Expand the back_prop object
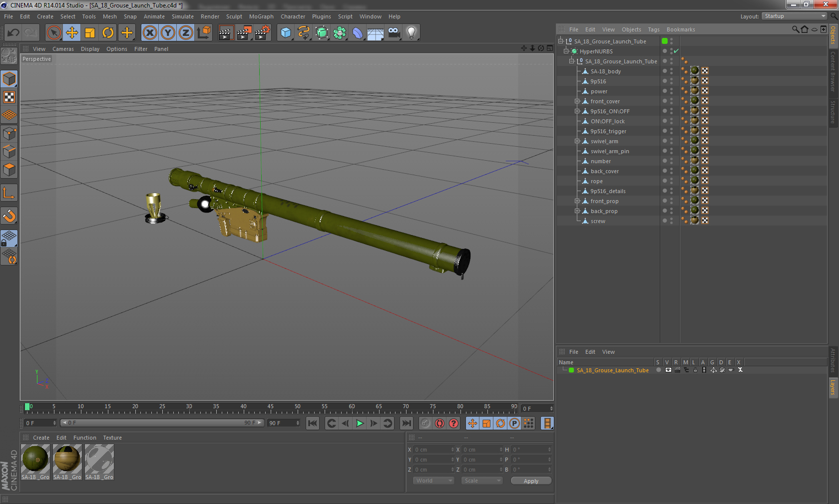 click(x=577, y=211)
